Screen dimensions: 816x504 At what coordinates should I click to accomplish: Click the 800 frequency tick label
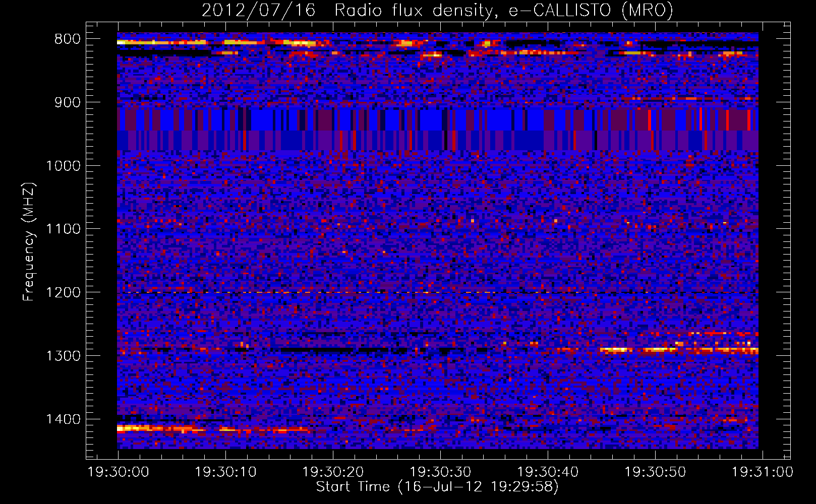point(67,39)
